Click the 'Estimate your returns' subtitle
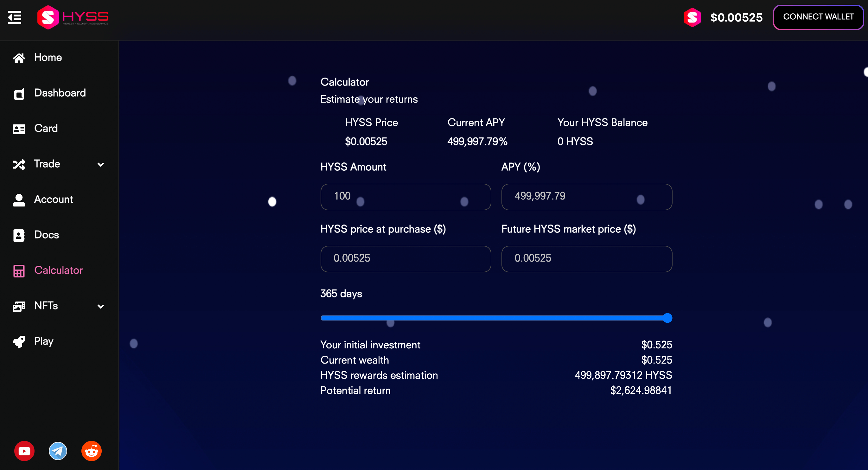This screenshot has width=868, height=470. tap(369, 99)
